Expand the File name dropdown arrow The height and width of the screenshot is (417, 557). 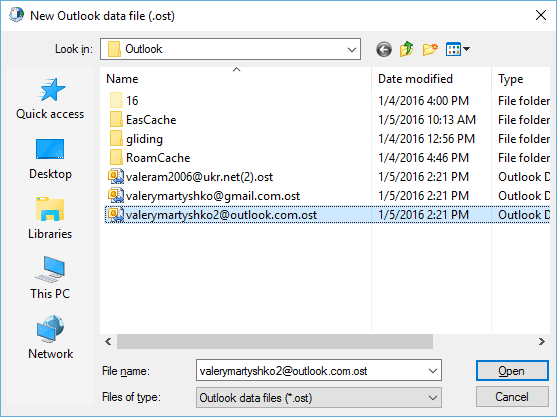pos(433,371)
